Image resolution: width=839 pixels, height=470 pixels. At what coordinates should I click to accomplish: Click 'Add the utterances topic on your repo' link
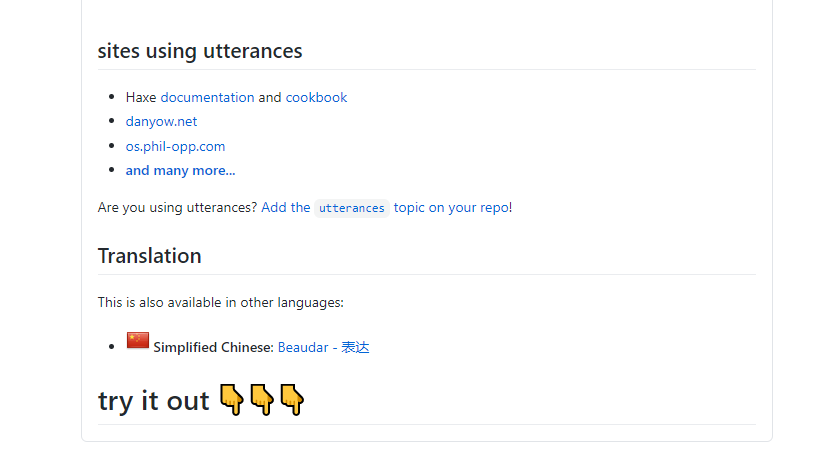point(386,208)
